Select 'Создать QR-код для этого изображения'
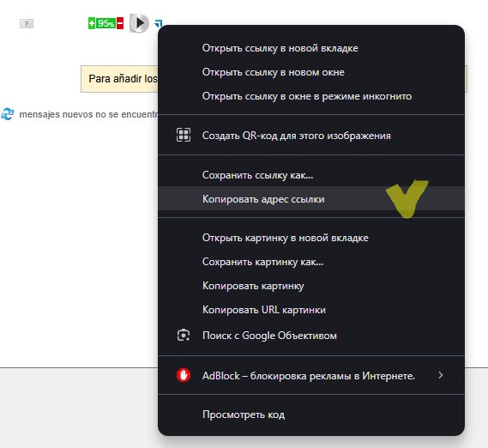Image resolution: width=488 pixels, height=448 pixels. click(x=311, y=136)
